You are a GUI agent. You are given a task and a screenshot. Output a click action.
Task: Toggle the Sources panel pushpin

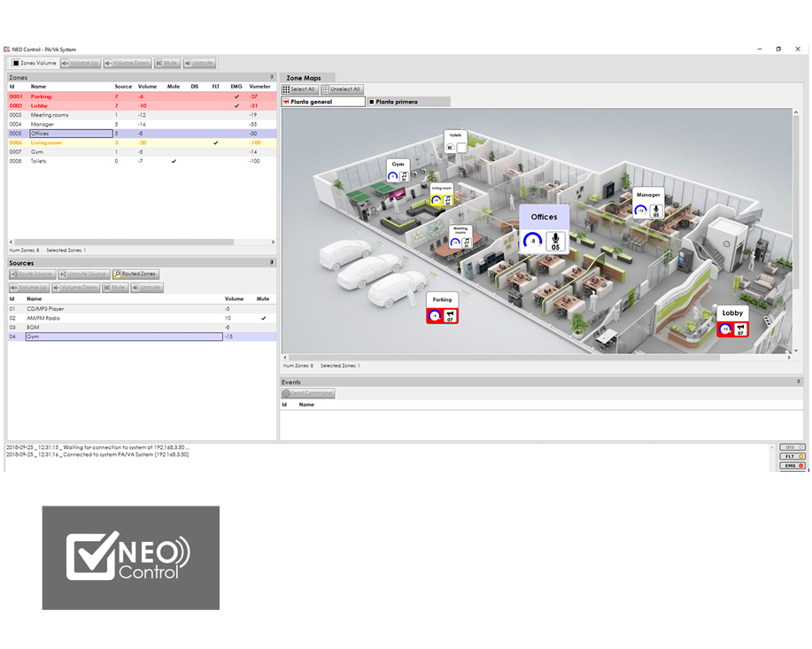[272, 263]
